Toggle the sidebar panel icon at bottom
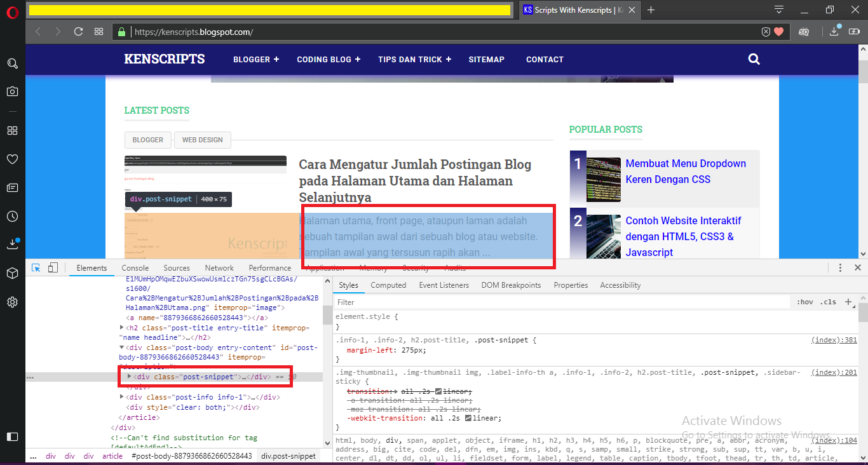 click(12, 436)
